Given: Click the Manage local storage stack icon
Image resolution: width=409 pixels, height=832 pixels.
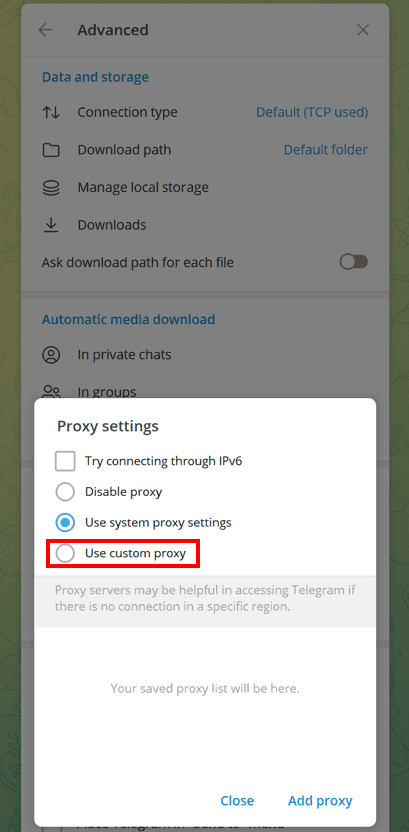Looking at the screenshot, I should [x=51, y=188].
